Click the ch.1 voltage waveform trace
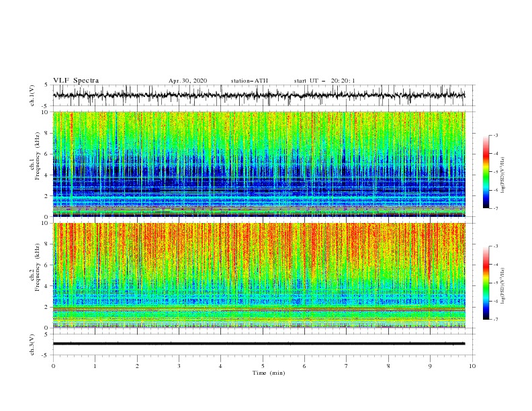 pos(259,95)
